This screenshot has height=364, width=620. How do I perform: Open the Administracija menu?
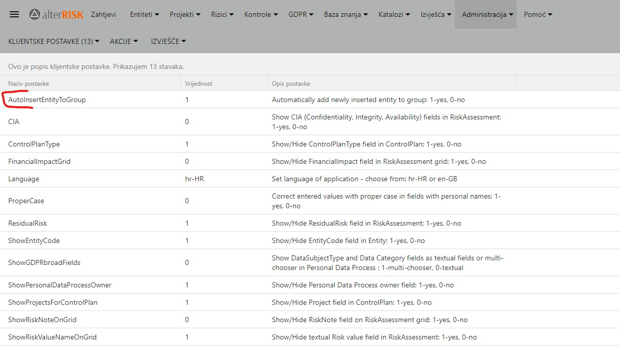click(x=488, y=14)
